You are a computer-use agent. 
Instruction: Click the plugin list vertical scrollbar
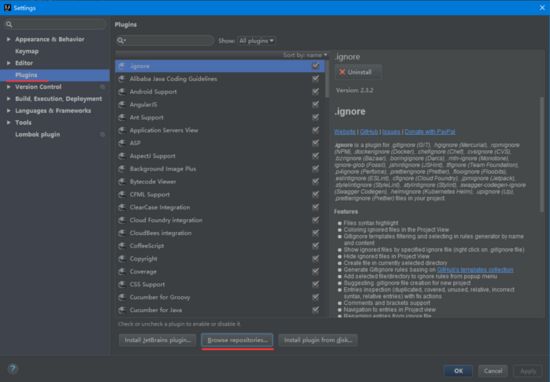(327, 79)
